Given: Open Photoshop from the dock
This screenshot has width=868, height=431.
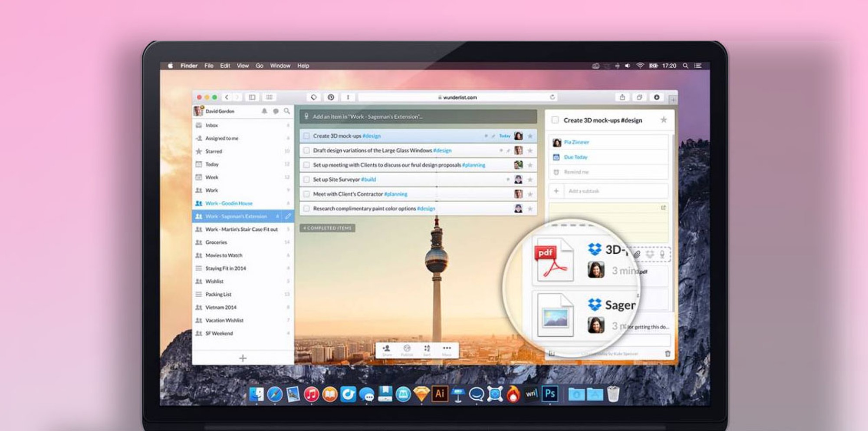Looking at the screenshot, I should (550, 394).
